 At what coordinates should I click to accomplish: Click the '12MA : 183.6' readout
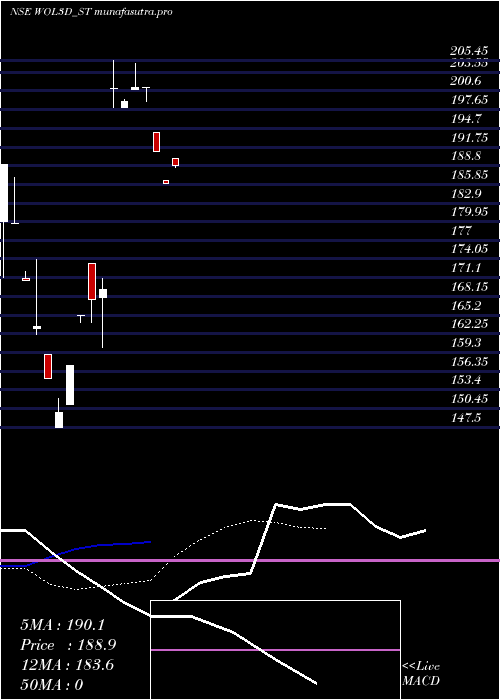[67, 665]
